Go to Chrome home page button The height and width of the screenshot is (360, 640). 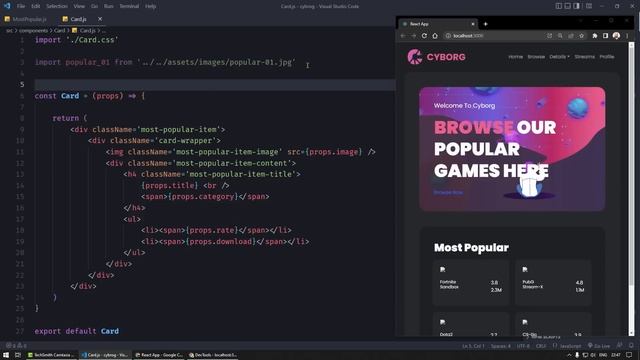pyautogui.click(x=435, y=36)
